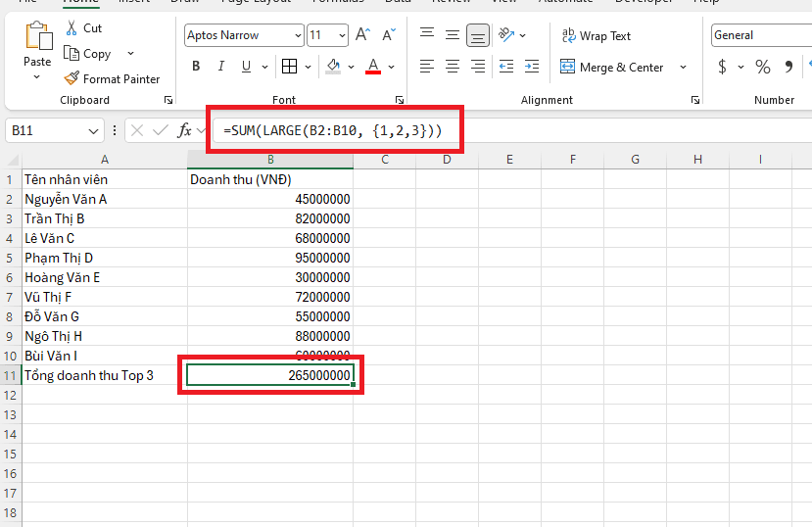
Task: Open the General number format dropdown
Action: [761, 35]
